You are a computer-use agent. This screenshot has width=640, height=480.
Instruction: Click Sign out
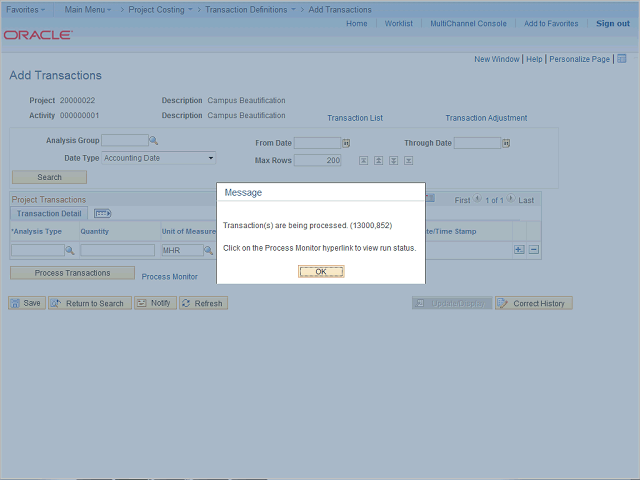tap(613, 24)
